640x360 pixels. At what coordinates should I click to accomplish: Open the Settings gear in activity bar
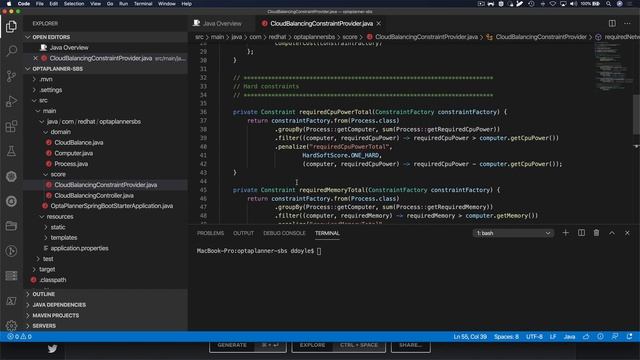pyautogui.click(x=11, y=325)
